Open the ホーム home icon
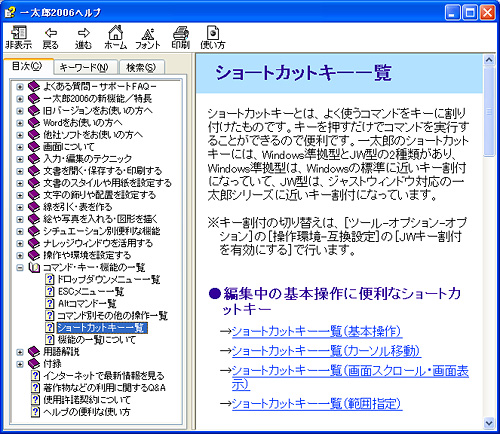This screenshot has width=500, height=434. (x=116, y=33)
